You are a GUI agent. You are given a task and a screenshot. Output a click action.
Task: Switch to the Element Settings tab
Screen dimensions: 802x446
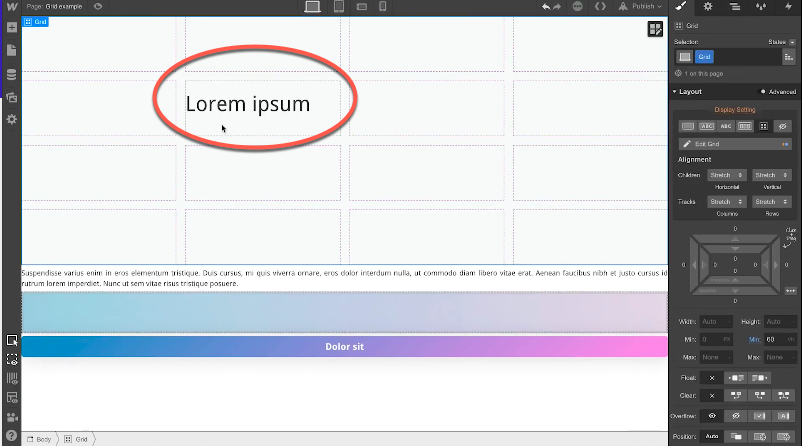coord(708,7)
